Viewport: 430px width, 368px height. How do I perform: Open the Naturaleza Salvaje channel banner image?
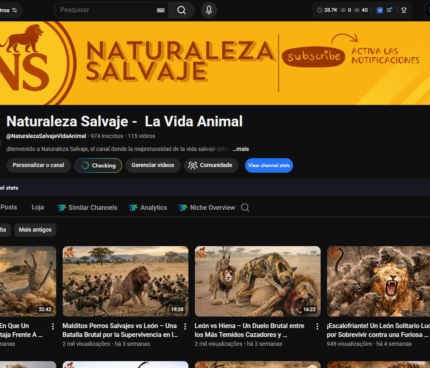tap(215, 63)
